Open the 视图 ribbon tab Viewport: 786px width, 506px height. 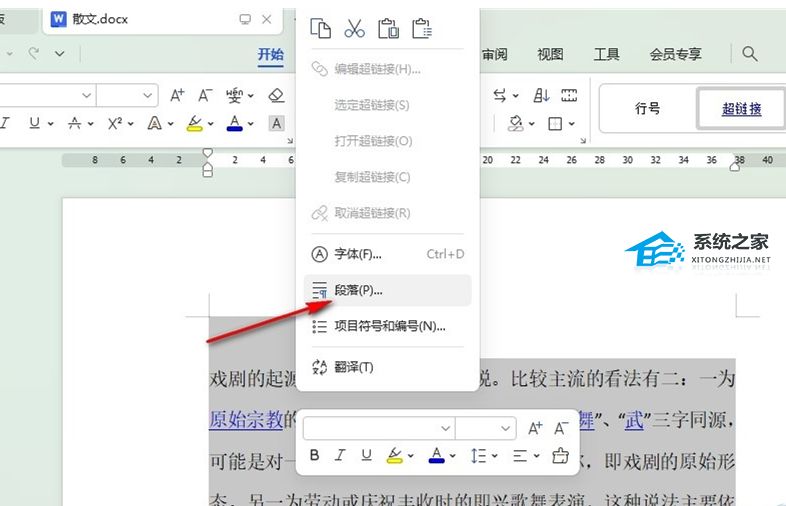[550, 54]
